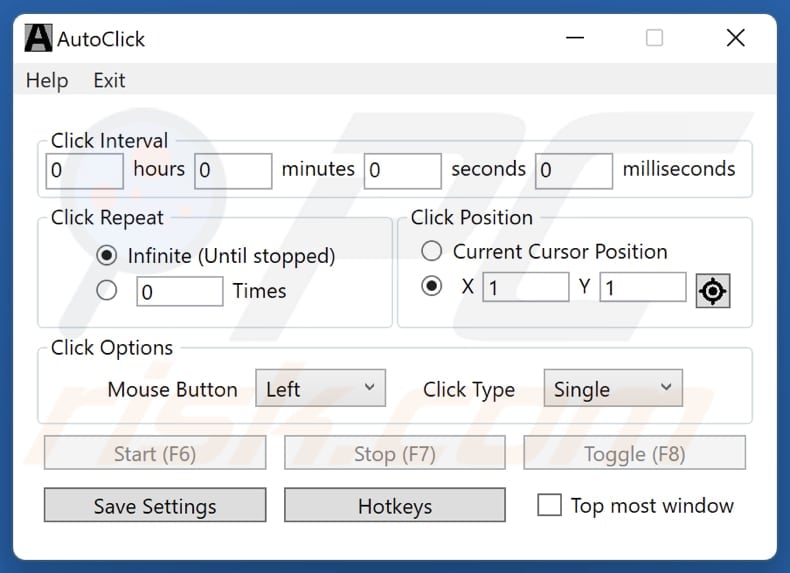Image resolution: width=790 pixels, height=573 pixels.
Task: Click the X coordinate input field
Action: pos(526,287)
